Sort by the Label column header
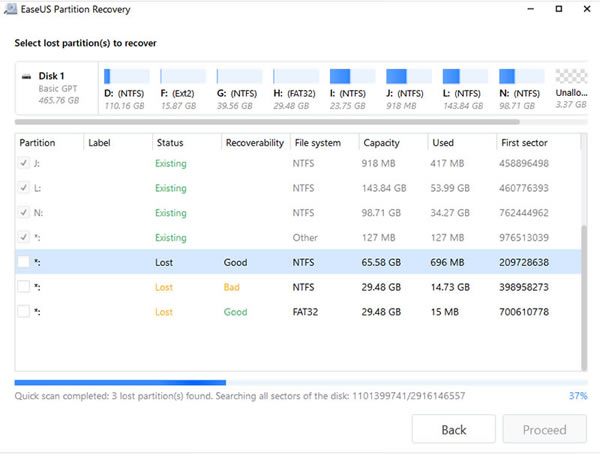 (118, 143)
